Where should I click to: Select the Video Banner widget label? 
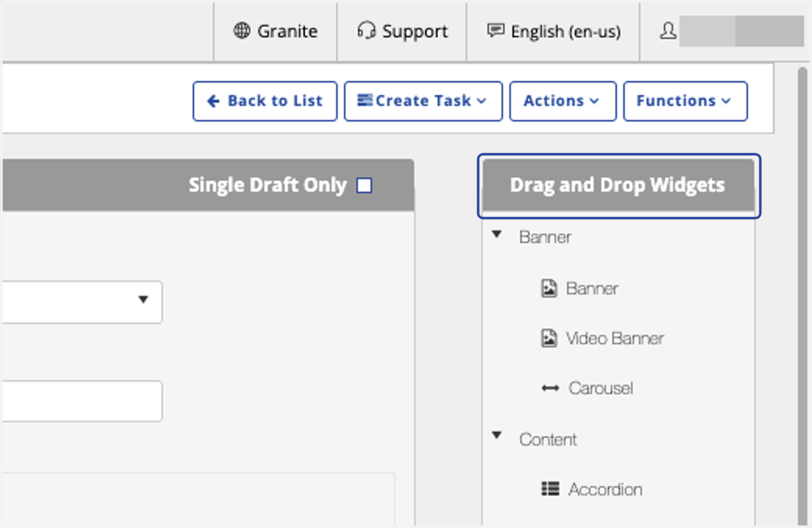point(614,338)
